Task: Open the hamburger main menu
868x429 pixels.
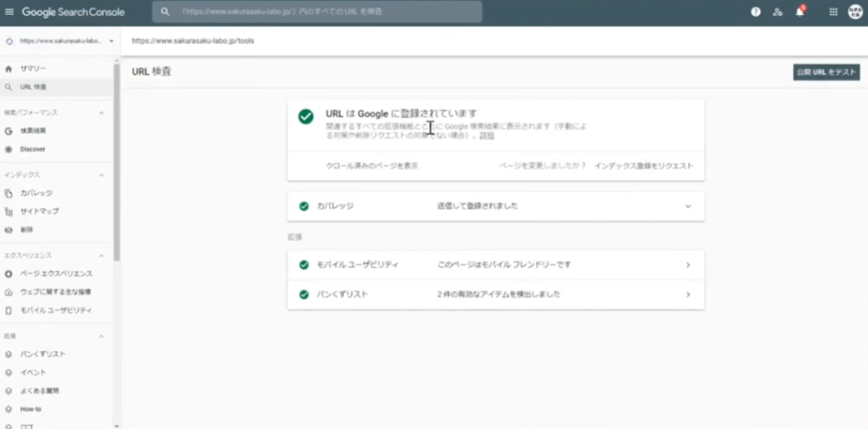Action: 9,12
